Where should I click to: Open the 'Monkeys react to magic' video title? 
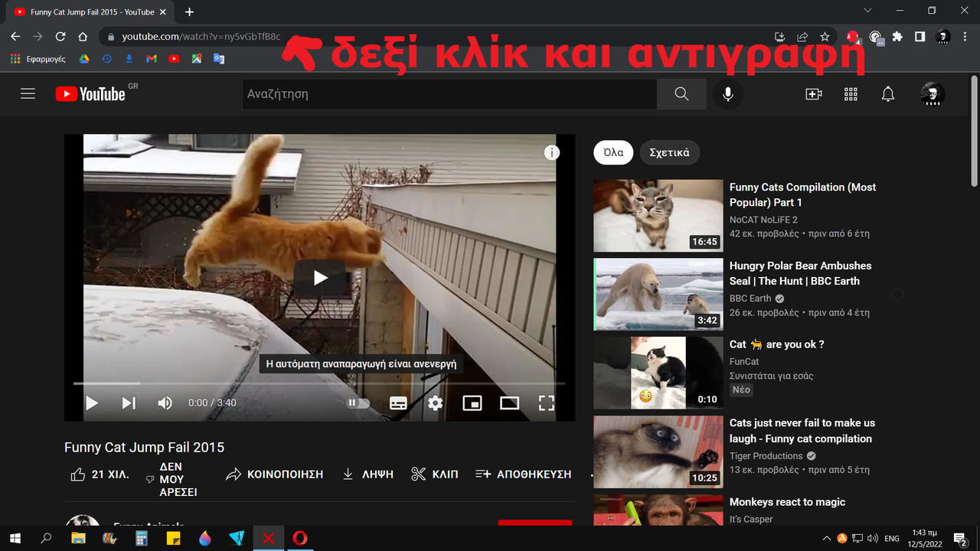(788, 502)
